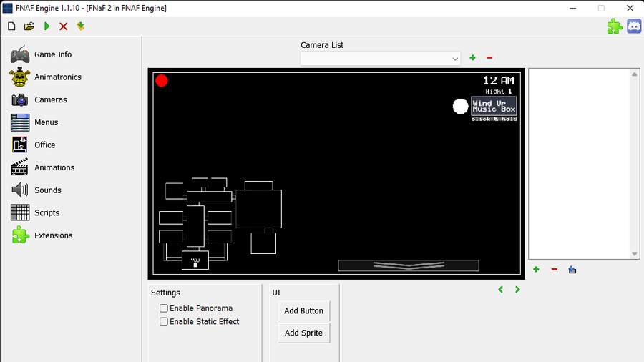
Task: Open Extensions section in sidebar
Action: 42,235
